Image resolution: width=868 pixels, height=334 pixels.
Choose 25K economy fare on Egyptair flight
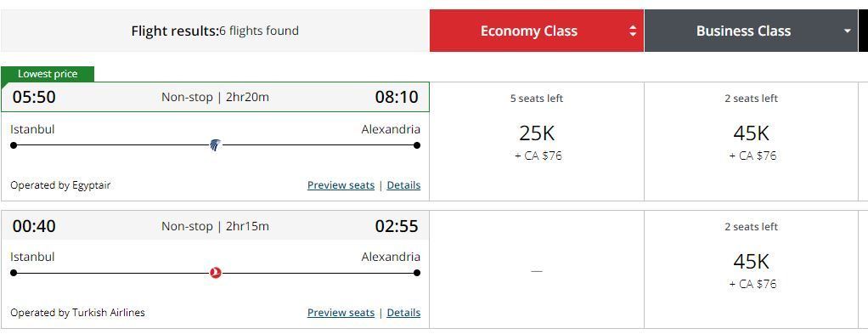537,141
